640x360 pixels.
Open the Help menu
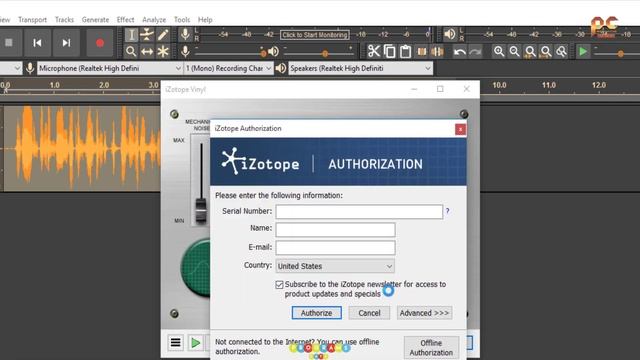pyautogui.click(x=205, y=20)
